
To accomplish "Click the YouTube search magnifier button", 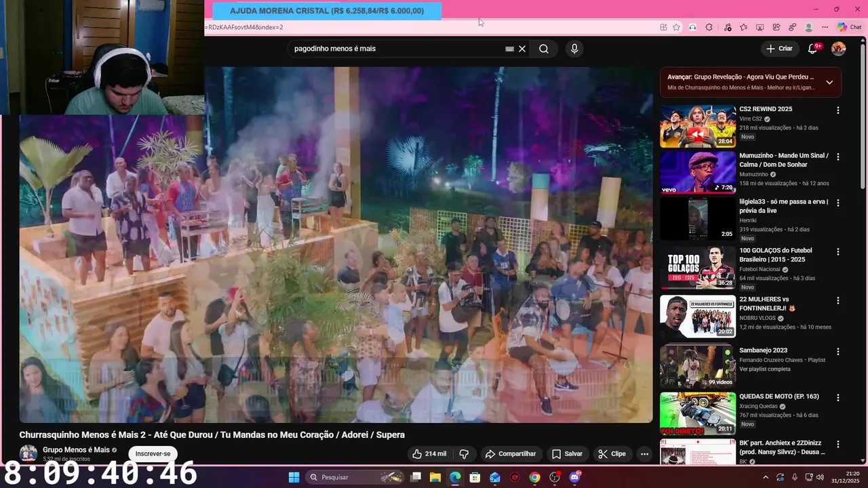I will point(544,49).
